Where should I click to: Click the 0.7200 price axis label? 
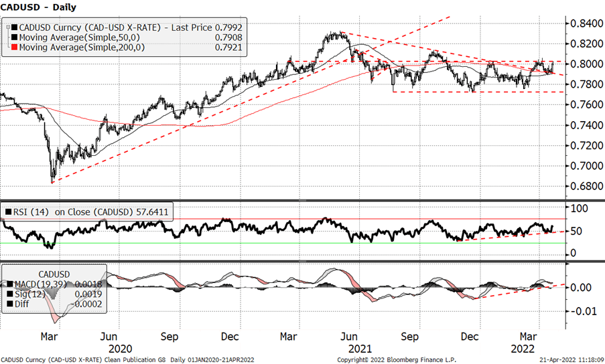[586, 146]
